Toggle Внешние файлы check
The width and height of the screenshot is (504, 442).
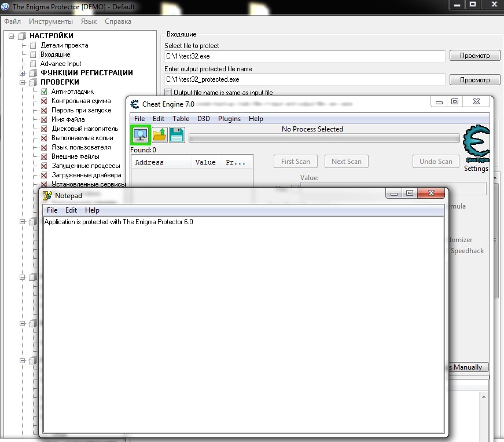point(45,156)
